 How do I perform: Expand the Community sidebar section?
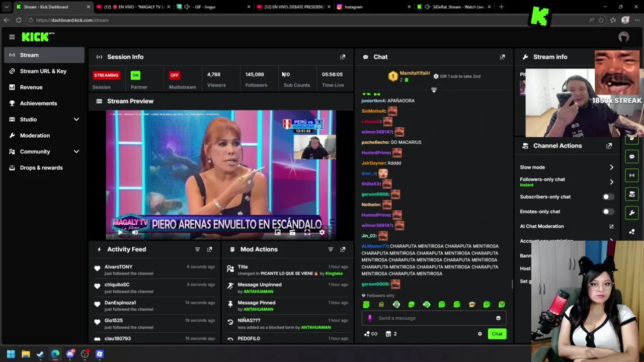76,152
